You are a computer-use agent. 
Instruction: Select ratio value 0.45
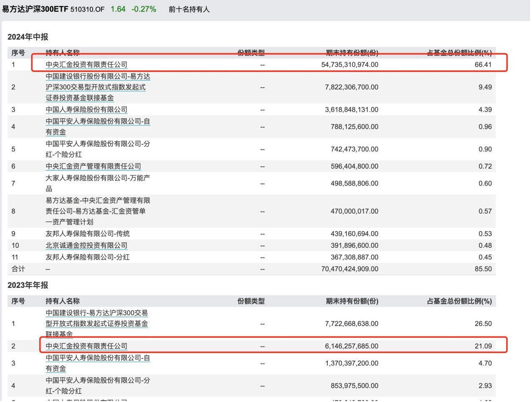(485, 257)
